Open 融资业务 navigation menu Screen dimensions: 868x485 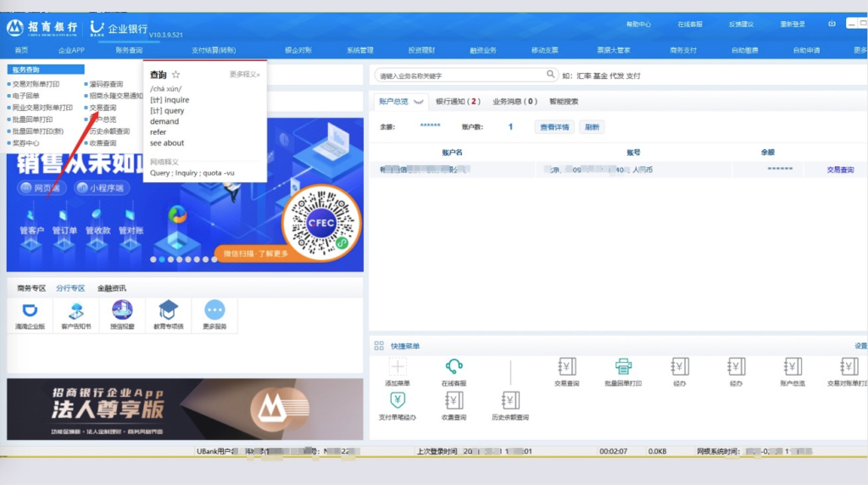point(482,50)
